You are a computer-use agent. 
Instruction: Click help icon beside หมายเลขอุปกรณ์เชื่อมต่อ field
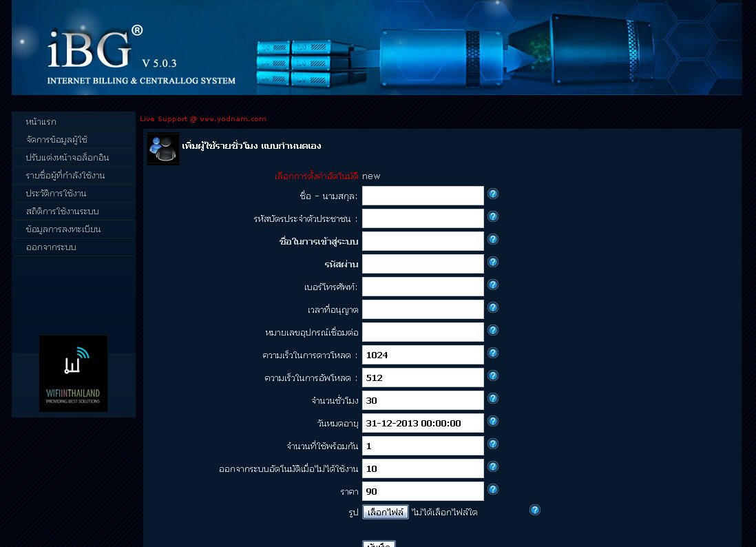coord(493,331)
